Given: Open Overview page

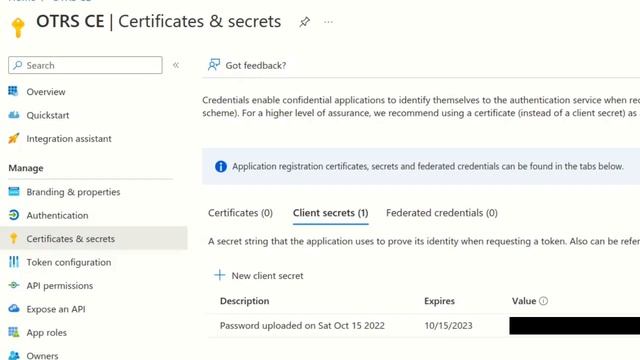Looking at the screenshot, I should [46, 92].
